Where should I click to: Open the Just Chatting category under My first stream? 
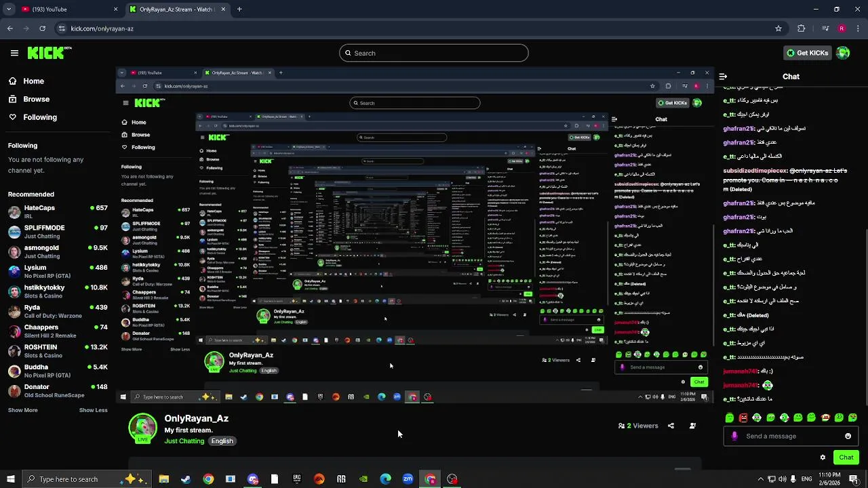tap(184, 441)
